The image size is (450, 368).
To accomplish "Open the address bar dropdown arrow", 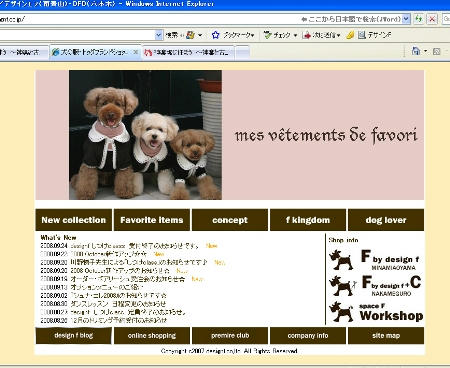I will pyautogui.click(x=406, y=19).
